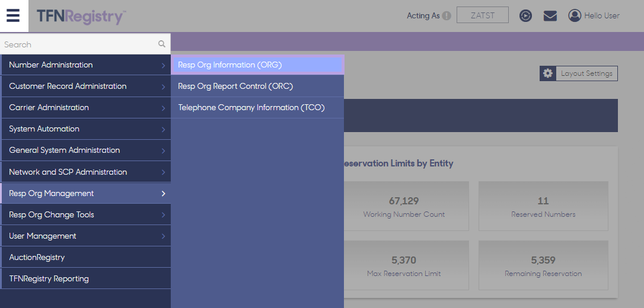Viewport: 644px width, 308px height.
Task: Collapse the hamburger navigation menu
Action: pos(14,16)
